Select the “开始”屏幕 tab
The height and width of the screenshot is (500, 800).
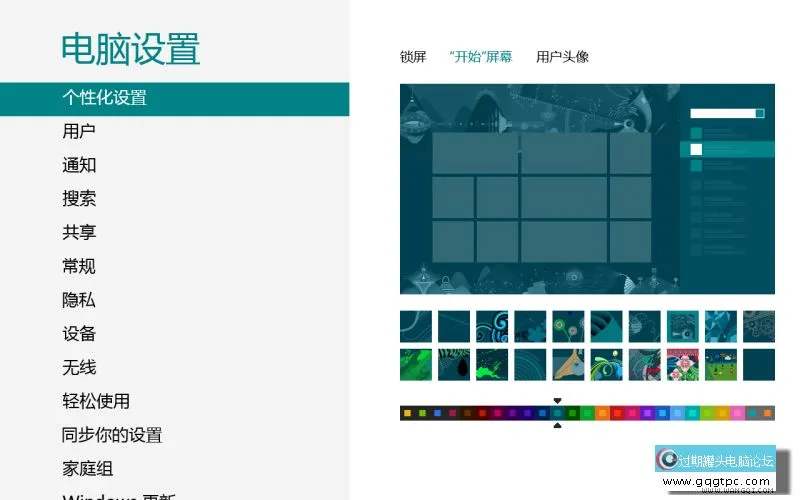point(481,57)
